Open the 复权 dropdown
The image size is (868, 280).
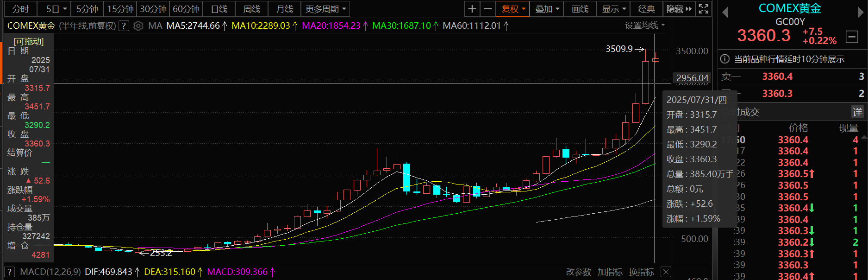click(513, 9)
